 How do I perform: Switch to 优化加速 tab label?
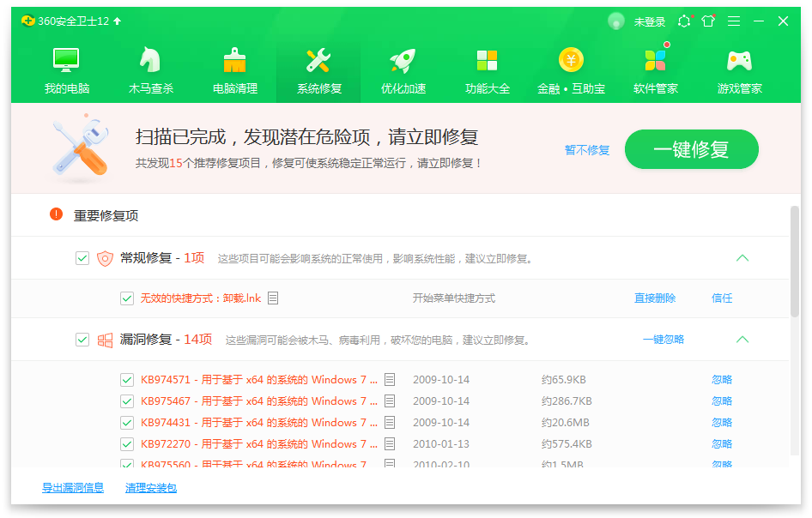(x=403, y=88)
